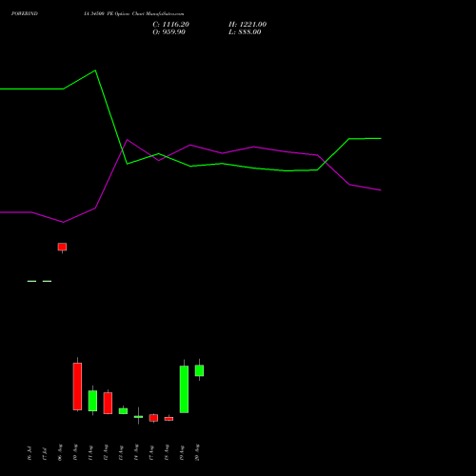Select the small red candle above the dashes
Image resolution: width=476 pixels, height=476 pixels.
point(62,247)
